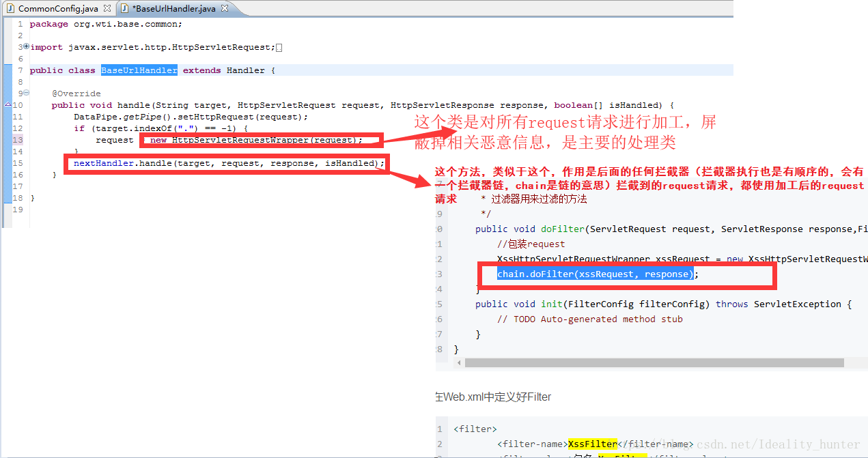
Task: Click "public void doFilter" in the snippet
Action: tap(529, 229)
